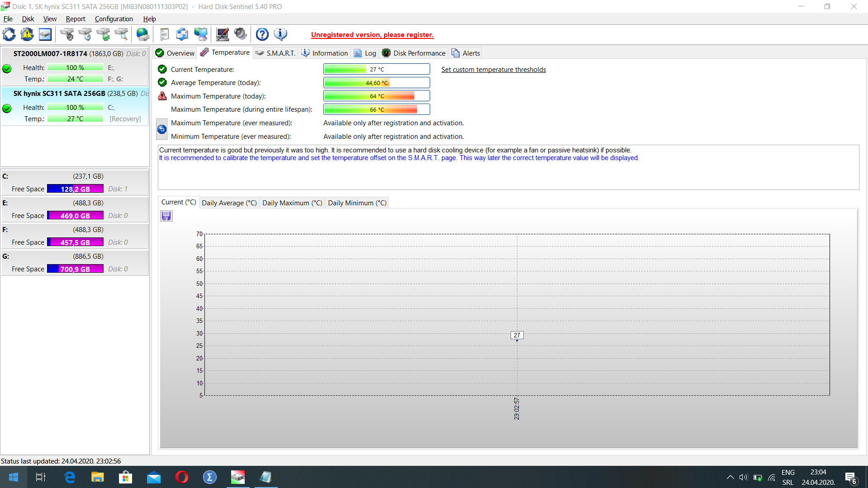
Task: Open the Configuration menu
Action: [114, 19]
